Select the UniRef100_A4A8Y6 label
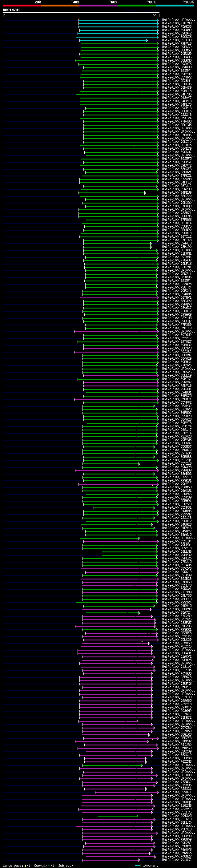 [177, 850]
